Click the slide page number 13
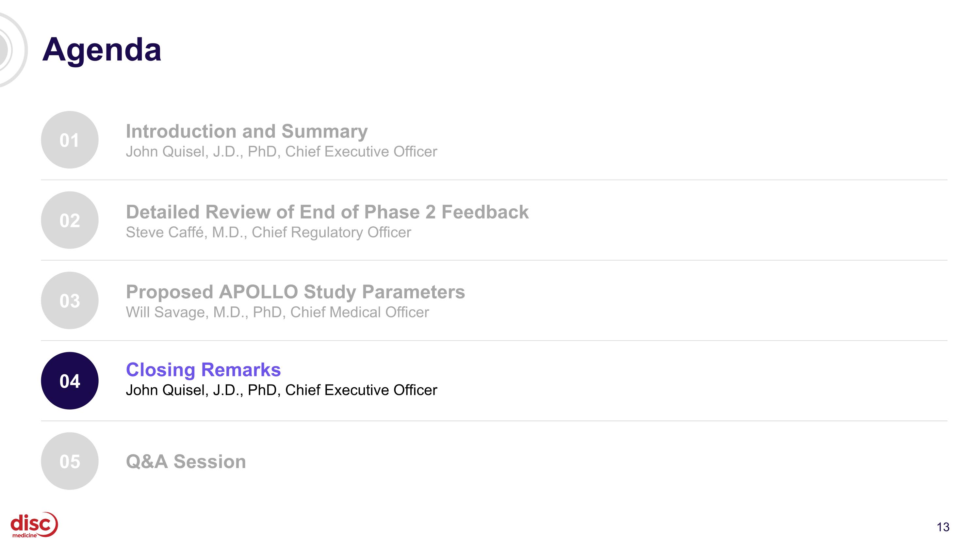 pyautogui.click(x=943, y=527)
